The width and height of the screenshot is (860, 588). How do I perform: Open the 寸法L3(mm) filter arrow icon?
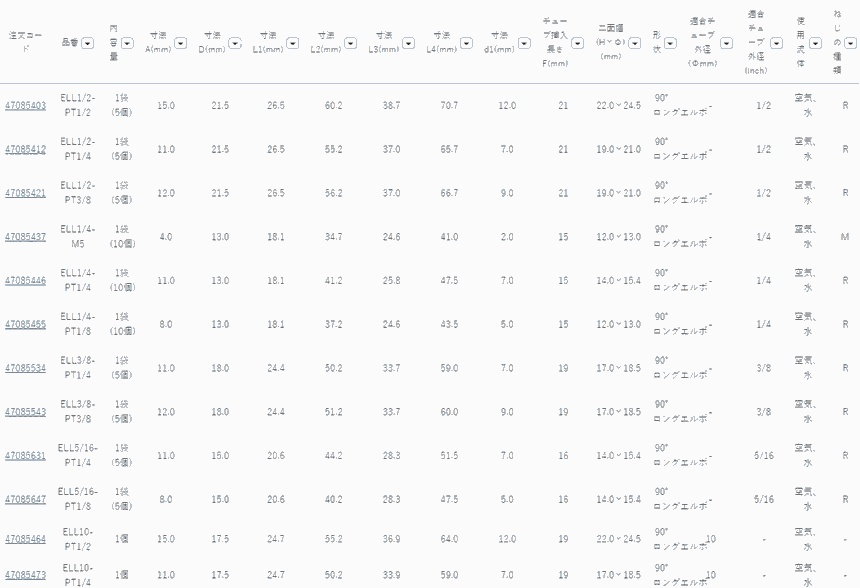[x=407, y=43]
